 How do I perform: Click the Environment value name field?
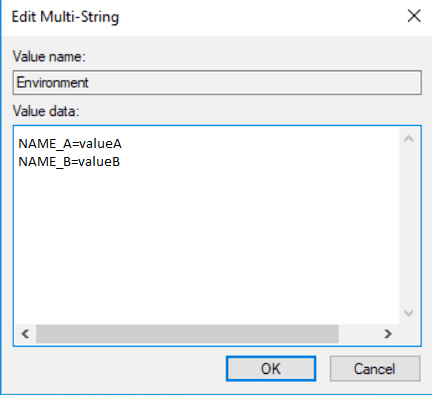(x=217, y=82)
